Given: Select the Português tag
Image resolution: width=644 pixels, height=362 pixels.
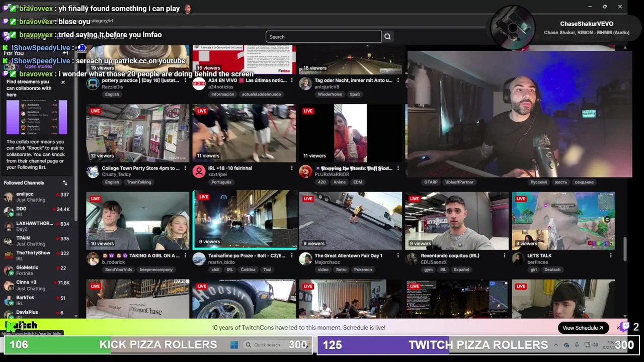Looking at the screenshot, I should coord(221,182).
